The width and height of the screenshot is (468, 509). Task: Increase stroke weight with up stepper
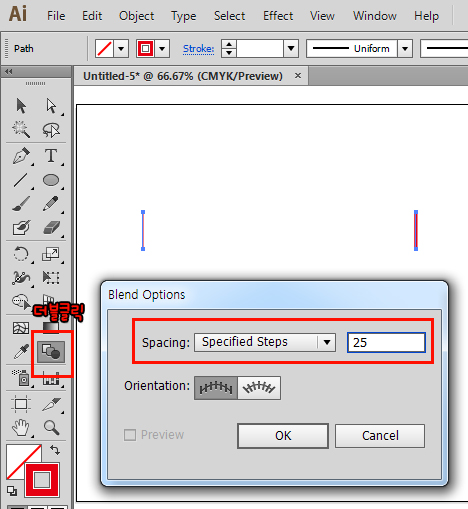pyautogui.click(x=229, y=44)
